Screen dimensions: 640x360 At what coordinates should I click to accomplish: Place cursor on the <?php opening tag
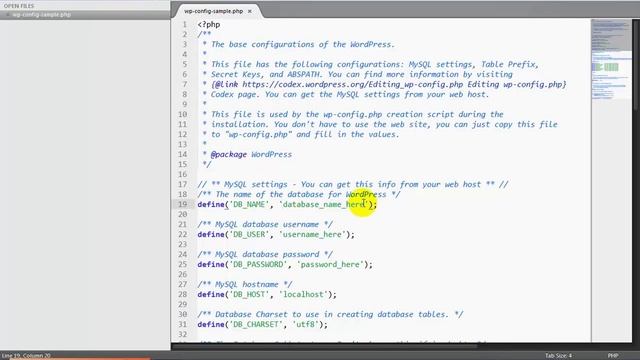pos(209,24)
